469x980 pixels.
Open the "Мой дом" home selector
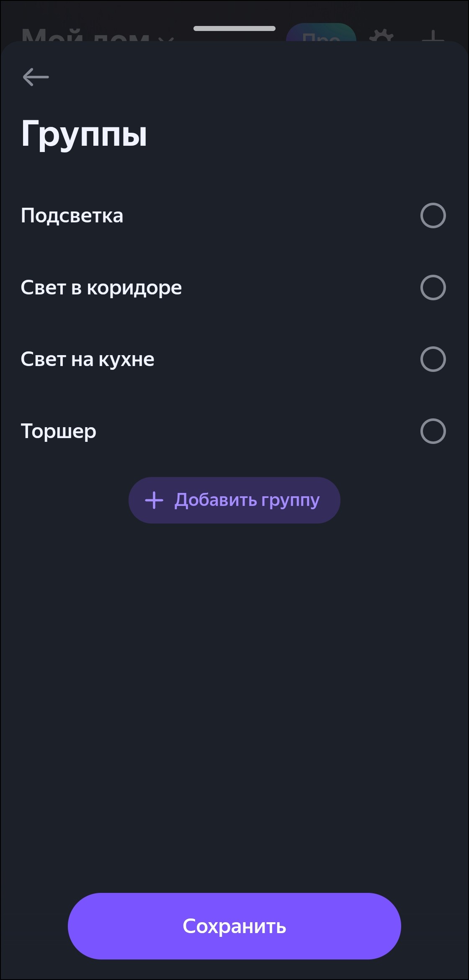coord(84,35)
